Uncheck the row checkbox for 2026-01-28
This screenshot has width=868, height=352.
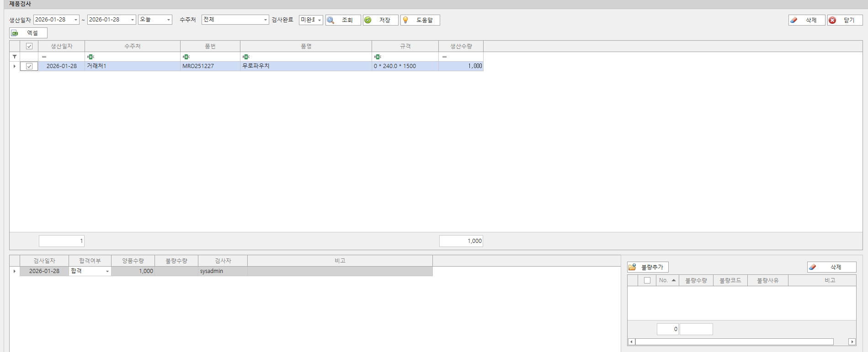(29, 66)
